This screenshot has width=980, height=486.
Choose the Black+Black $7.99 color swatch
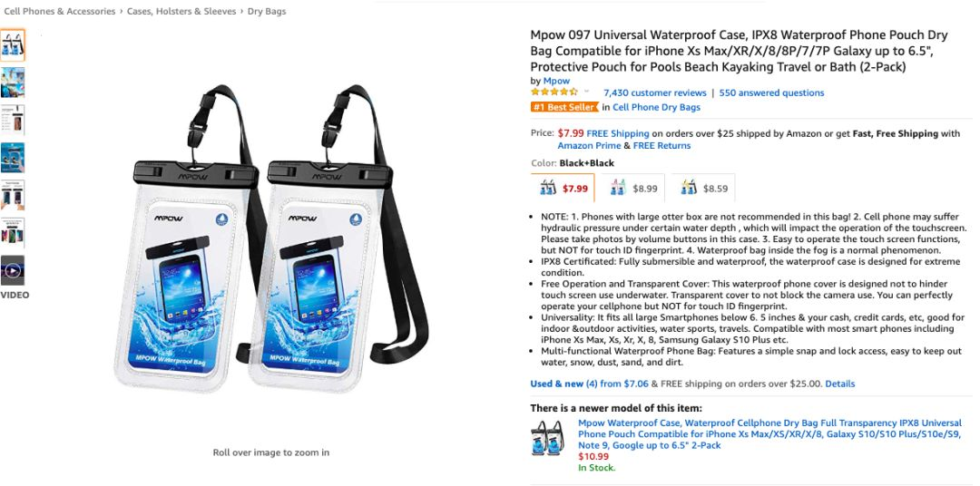tap(563, 188)
